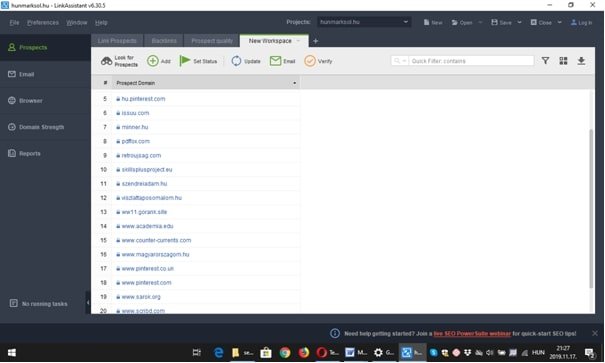Open Google Chrome from the taskbar
This screenshot has height=363, width=605.
[x=285, y=352]
